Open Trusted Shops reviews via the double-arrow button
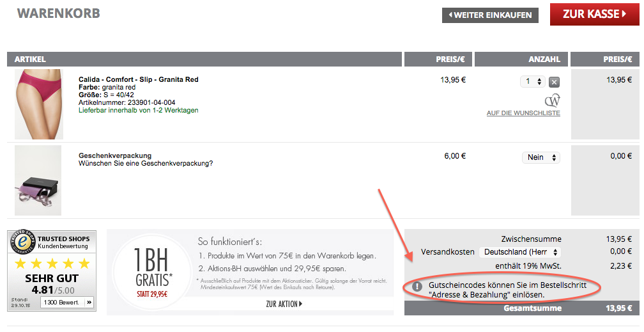The height and width of the screenshot is (332, 644). [89, 303]
